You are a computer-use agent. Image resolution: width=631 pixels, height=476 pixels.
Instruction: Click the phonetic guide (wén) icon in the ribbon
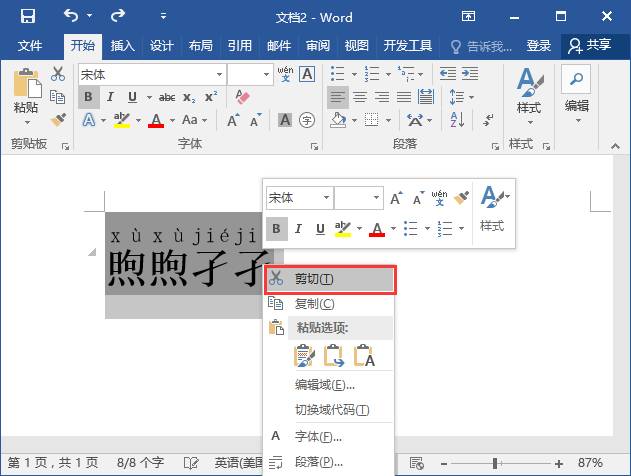coord(285,74)
